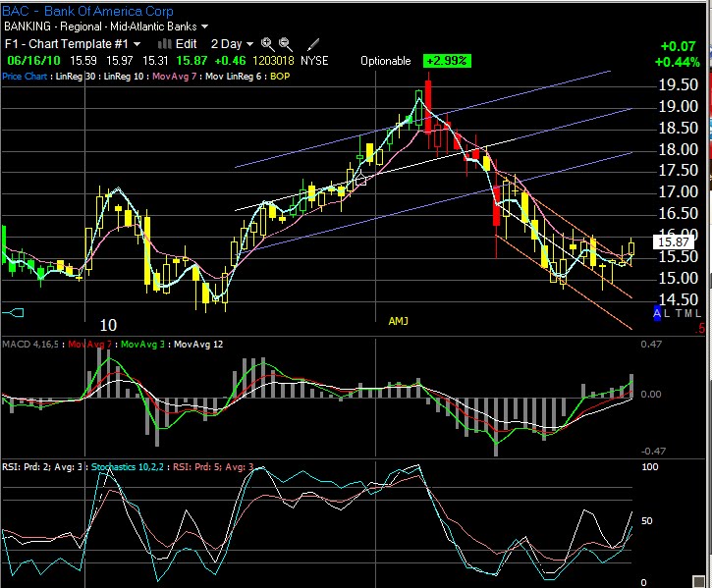Open the Mid-Atlantic Banks industry dropdown arrow
The width and height of the screenshot is (712, 588).
[204, 27]
